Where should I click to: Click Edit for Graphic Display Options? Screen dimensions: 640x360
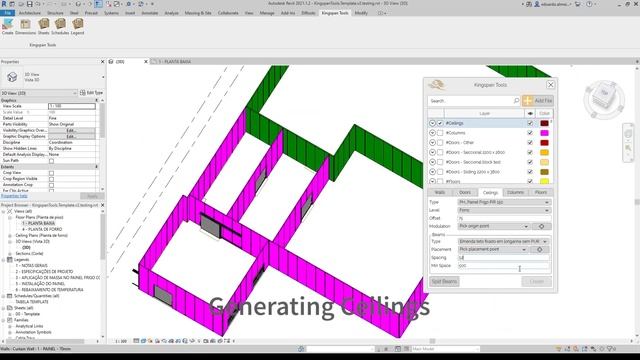[x=71, y=136]
